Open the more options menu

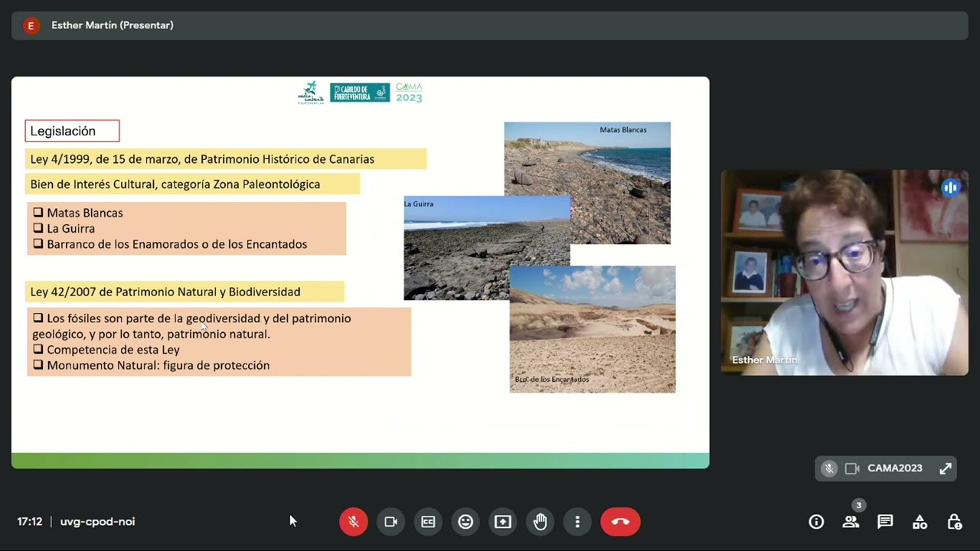click(x=577, y=522)
